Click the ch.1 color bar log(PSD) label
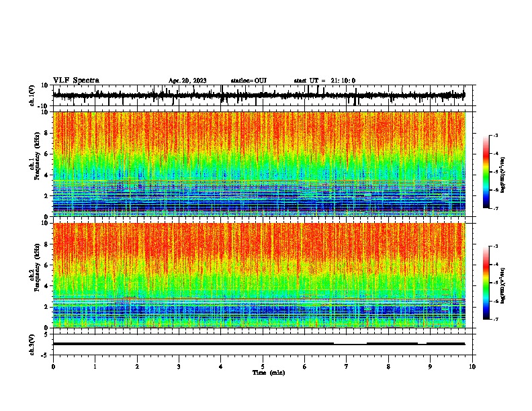This screenshot has height=411, width=532. 503,175
